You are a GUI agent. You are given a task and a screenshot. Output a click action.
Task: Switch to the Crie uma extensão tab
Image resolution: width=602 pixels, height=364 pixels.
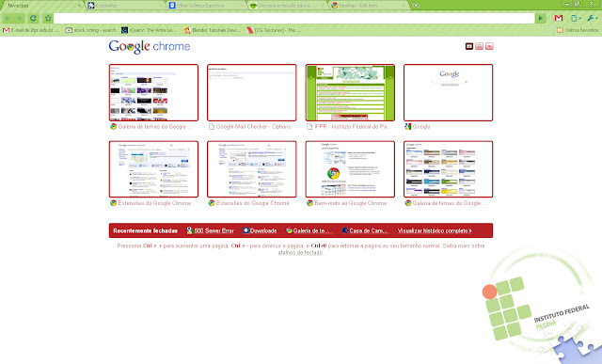[x=286, y=6]
